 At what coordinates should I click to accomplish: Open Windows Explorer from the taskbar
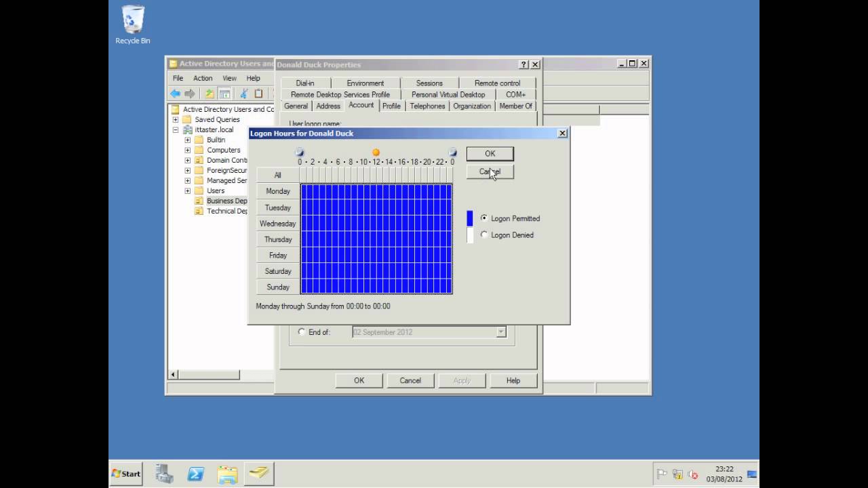point(227,473)
